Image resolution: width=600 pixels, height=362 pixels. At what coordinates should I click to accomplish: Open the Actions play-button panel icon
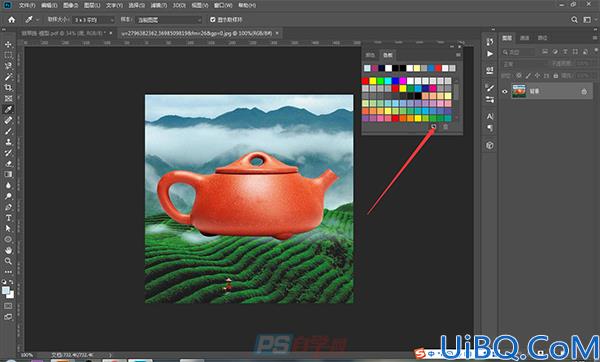pyautogui.click(x=490, y=54)
